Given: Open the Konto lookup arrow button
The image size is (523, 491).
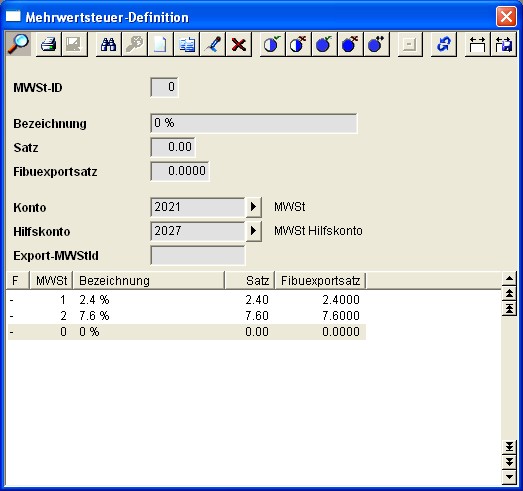Looking at the screenshot, I should tap(253, 207).
